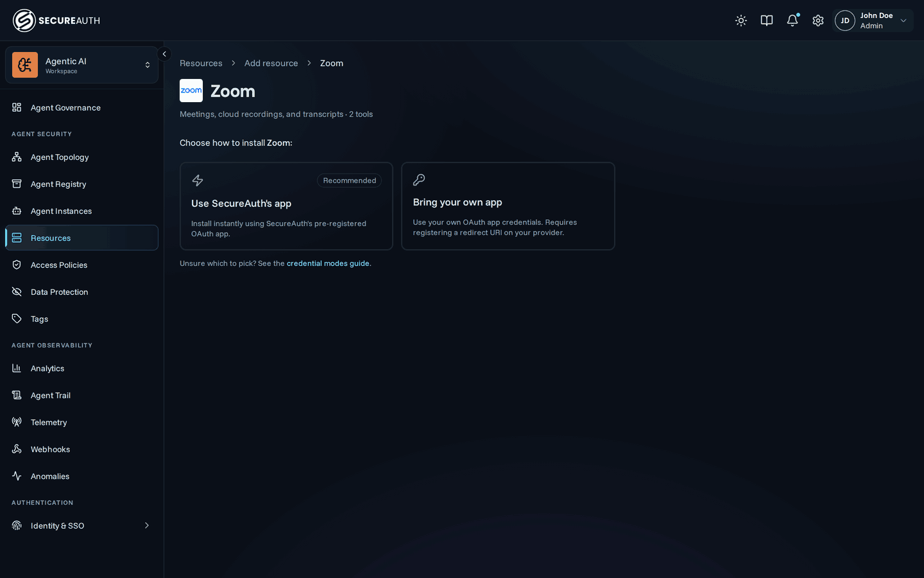924x578 pixels.
Task: Open Anomalies text label
Action: (x=50, y=477)
